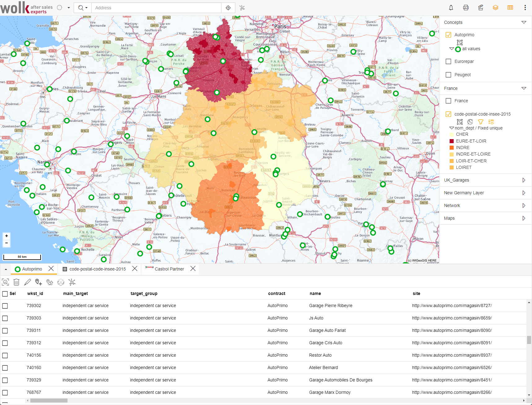This screenshot has height=405, width=532.
Task: Open the legend styling list icon
Action: pyautogui.click(x=491, y=121)
